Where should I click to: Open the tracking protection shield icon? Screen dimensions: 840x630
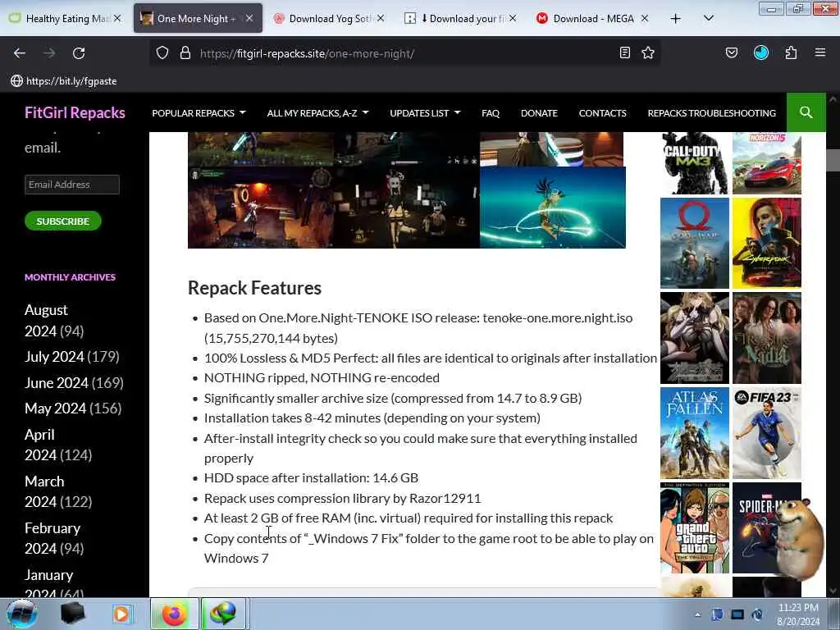pyautogui.click(x=162, y=53)
